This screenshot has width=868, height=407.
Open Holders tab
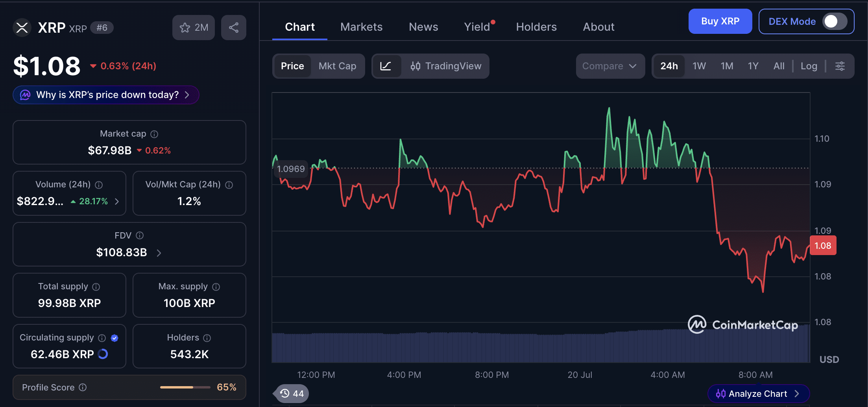(536, 27)
